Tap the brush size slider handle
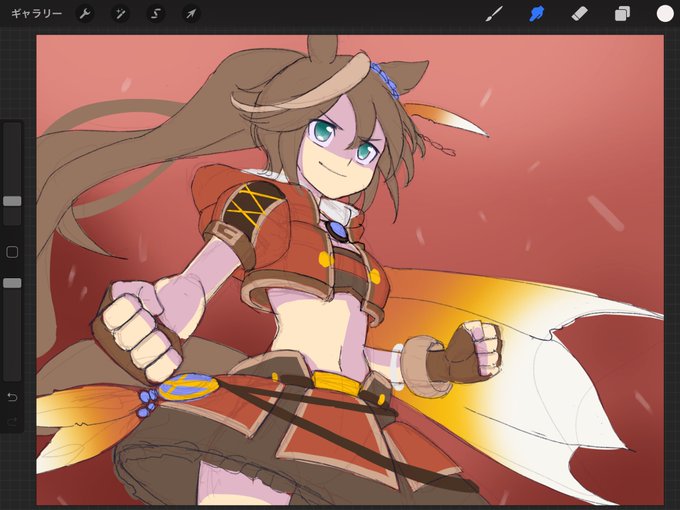680x510 pixels. point(12,201)
